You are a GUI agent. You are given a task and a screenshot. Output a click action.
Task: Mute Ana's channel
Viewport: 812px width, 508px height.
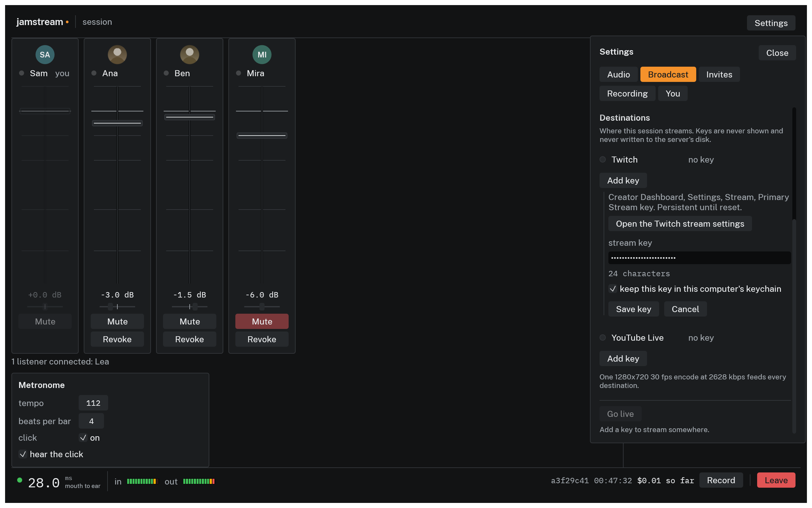pos(117,321)
